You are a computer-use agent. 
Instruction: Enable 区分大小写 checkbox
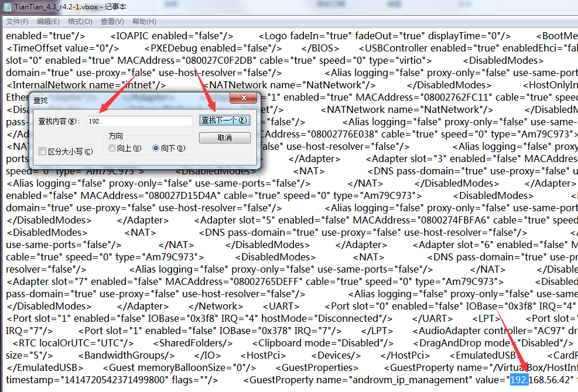click(42, 152)
